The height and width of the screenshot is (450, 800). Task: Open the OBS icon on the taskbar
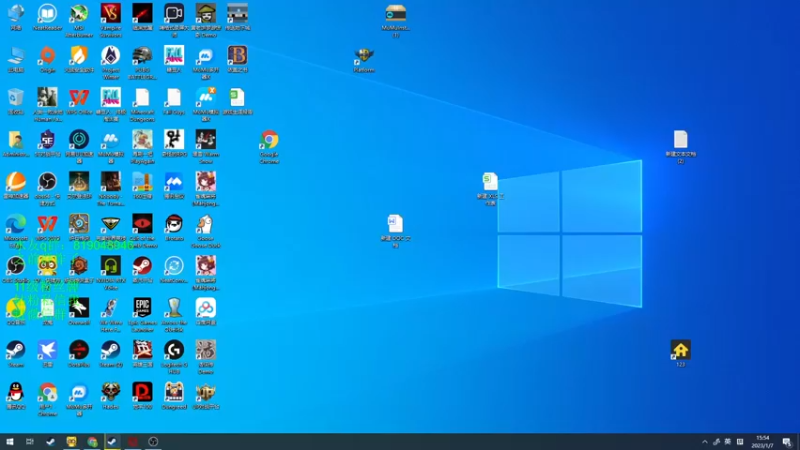pyautogui.click(x=153, y=442)
